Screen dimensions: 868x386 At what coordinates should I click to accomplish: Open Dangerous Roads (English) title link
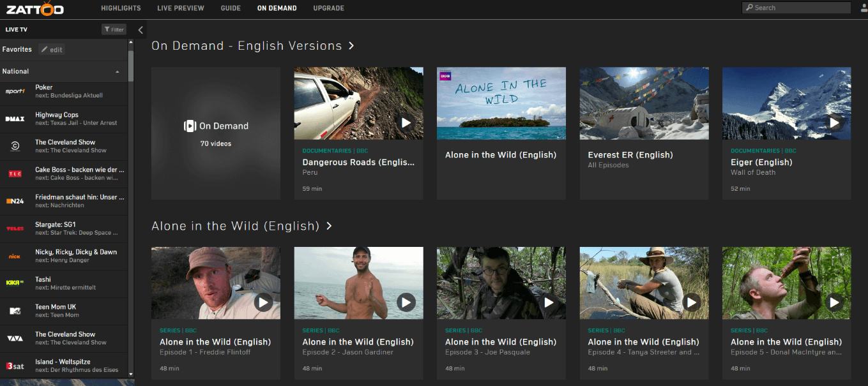coord(359,163)
